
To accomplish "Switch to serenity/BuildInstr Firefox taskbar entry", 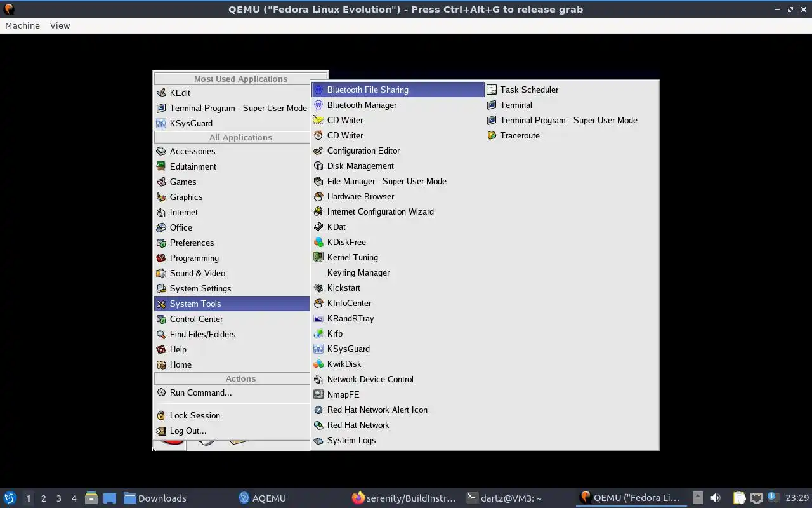I will coord(404,498).
